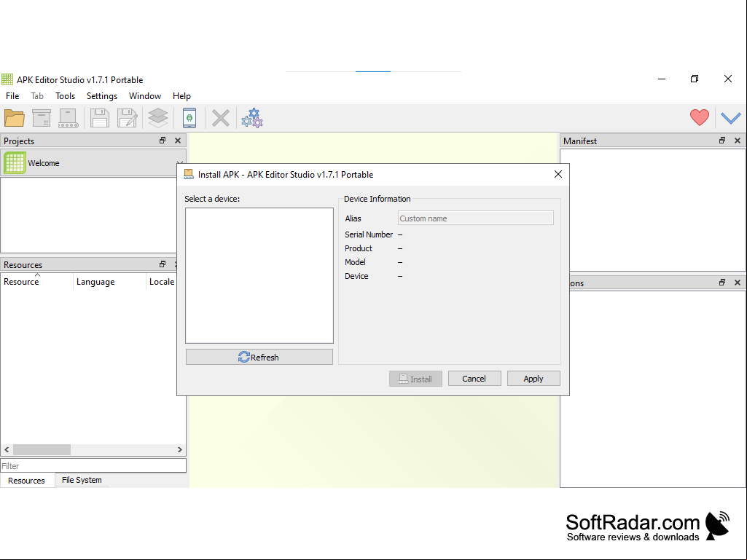Float the panel below Manifest
This screenshot has width=747, height=560.
[x=722, y=283]
